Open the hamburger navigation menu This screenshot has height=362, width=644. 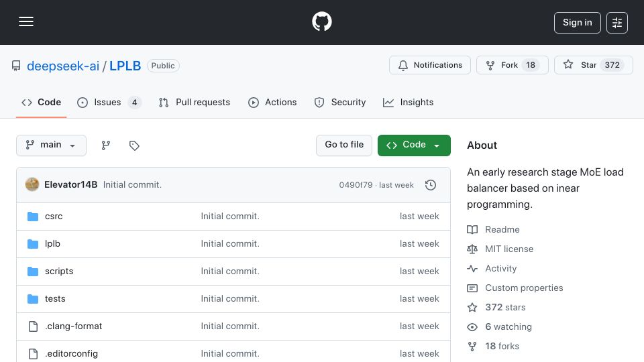pyautogui.click(x=26, y=21)
